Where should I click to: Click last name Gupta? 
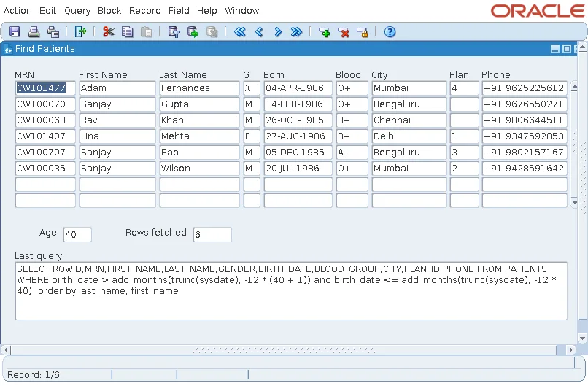(199, 104)
